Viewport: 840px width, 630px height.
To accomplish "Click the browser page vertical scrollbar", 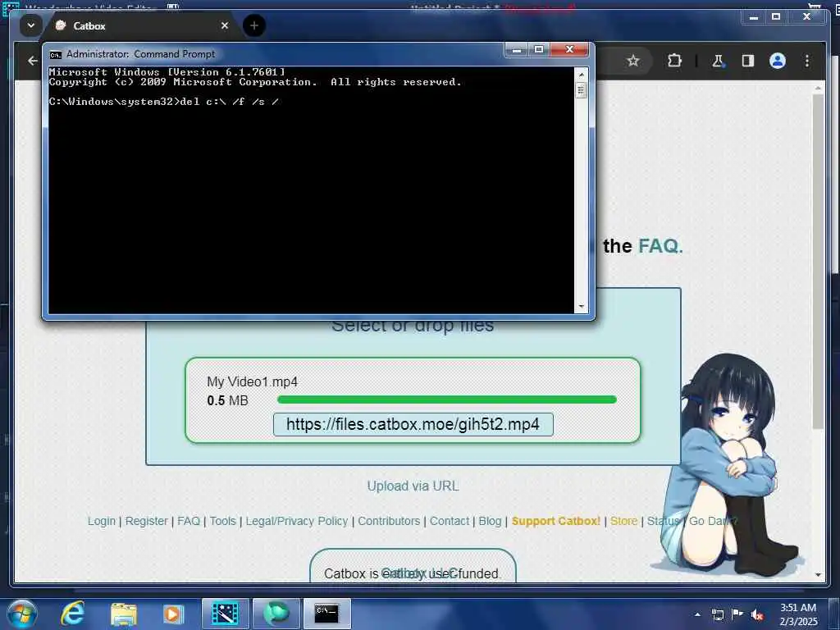I will point(818,262).
